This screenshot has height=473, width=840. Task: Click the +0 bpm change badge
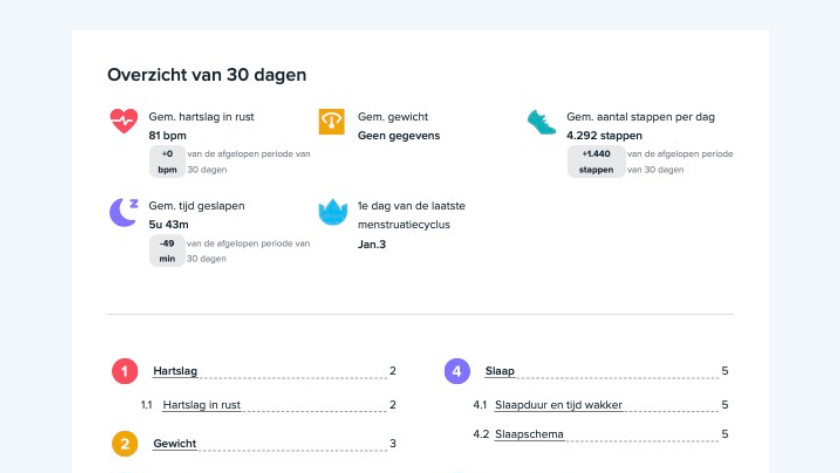pyautogui.click(x=167, y=162)
